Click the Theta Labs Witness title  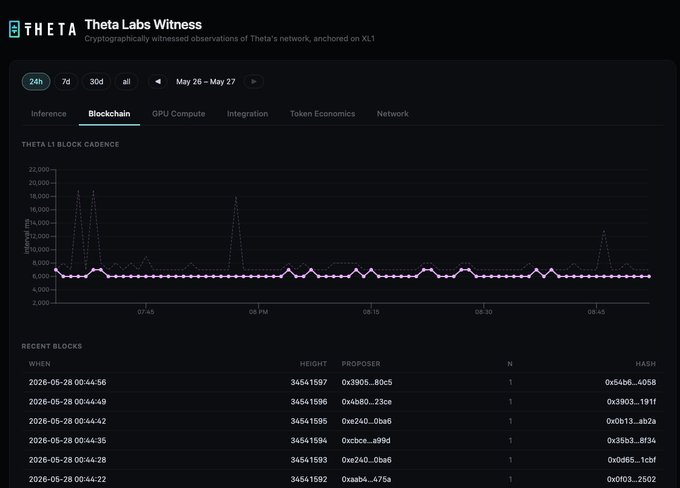click(x=143, y=24)
